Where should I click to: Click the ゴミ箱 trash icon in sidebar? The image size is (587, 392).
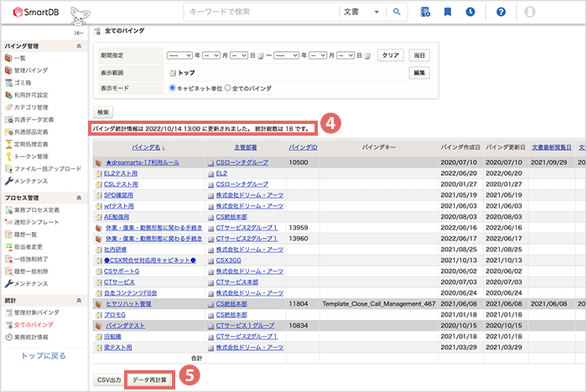point(8,83)
